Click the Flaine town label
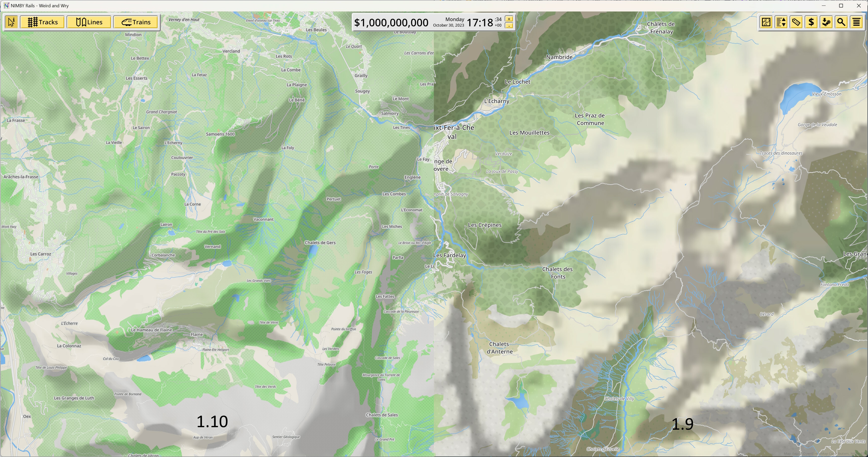Viewport: 868px width, 457px height. 197,334
